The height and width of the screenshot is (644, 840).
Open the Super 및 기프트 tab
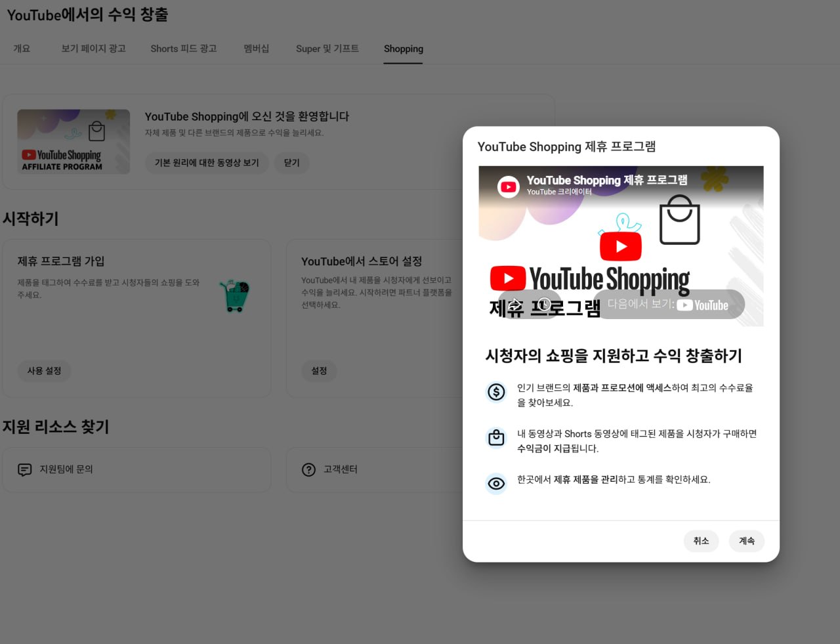click(x=327, y=49)
